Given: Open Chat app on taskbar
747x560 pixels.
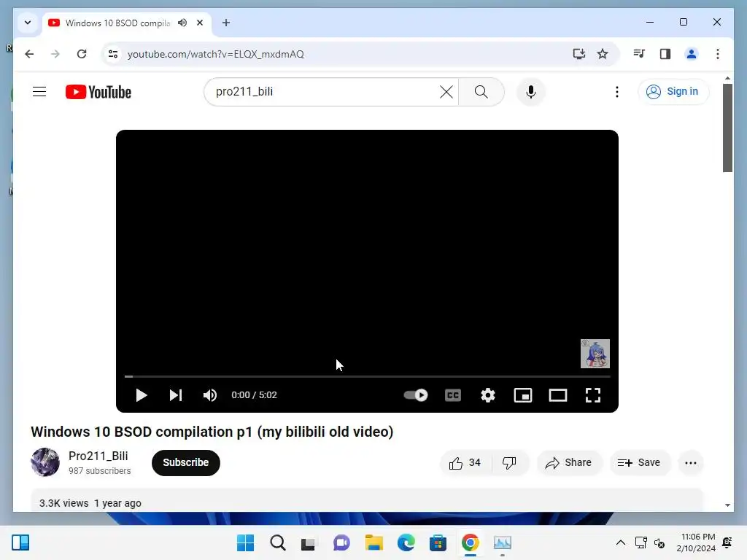Looking at the screenshot, I should click(x=341, y=542).
